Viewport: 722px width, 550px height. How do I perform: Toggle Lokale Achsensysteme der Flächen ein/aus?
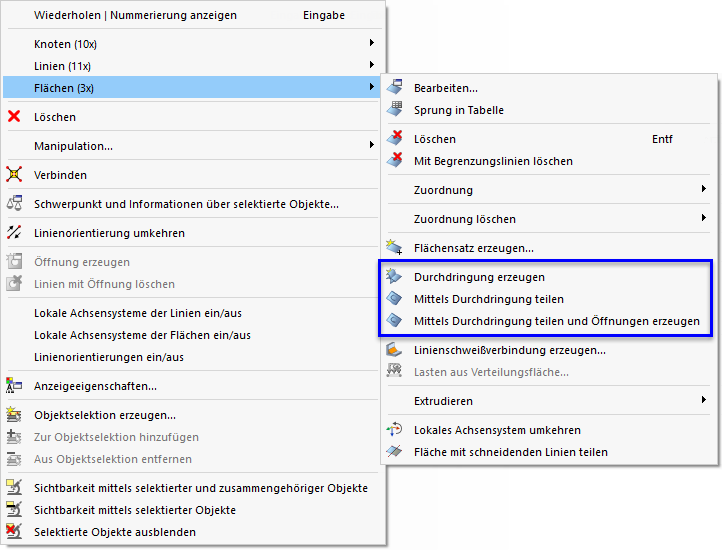(x=142, y=335)
